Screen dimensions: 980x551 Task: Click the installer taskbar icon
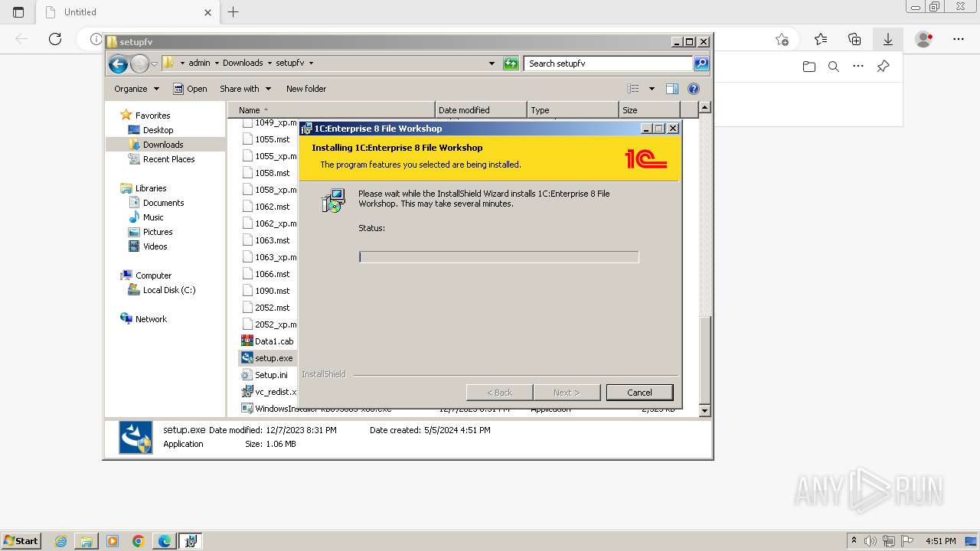coord(191,541)
